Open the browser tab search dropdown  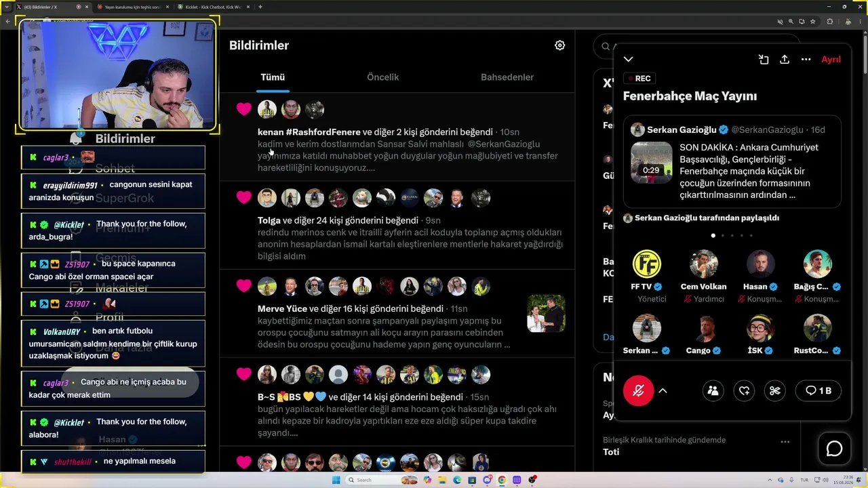(x=6, y=7)
